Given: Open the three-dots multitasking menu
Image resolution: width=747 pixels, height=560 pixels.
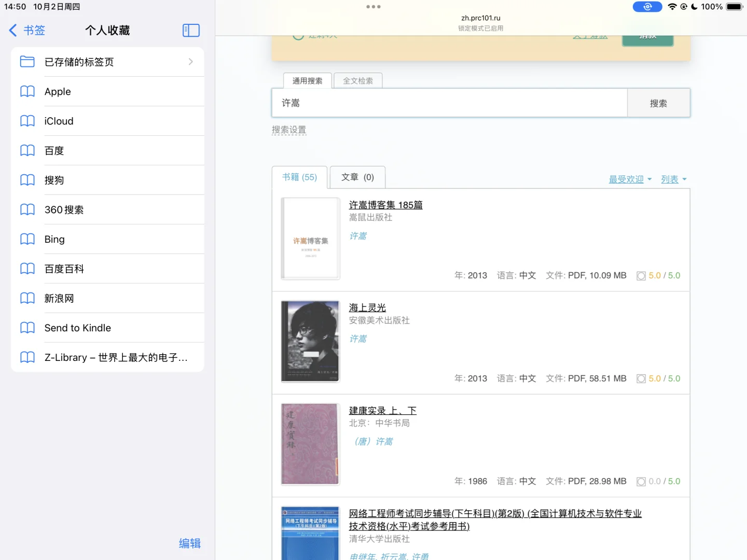Looking at the screenshot, I should coord(374,7).
